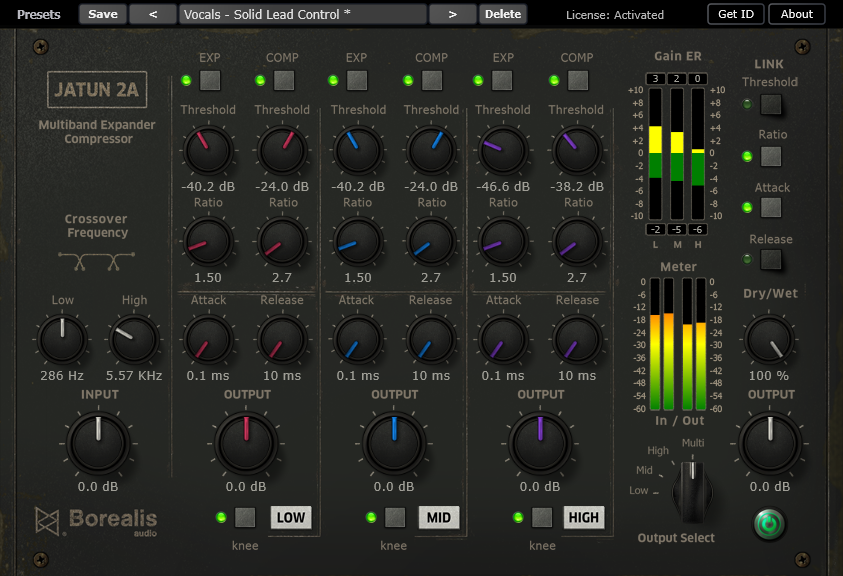
Task: Click the Borealis audio logo
Action: (x=96, y=522)
